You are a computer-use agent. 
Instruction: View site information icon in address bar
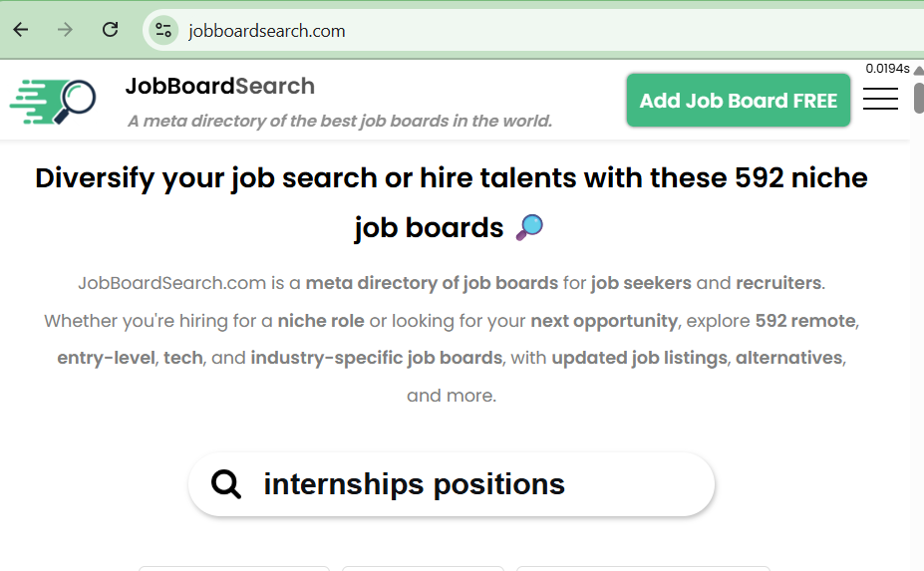[x=163, y=30]
